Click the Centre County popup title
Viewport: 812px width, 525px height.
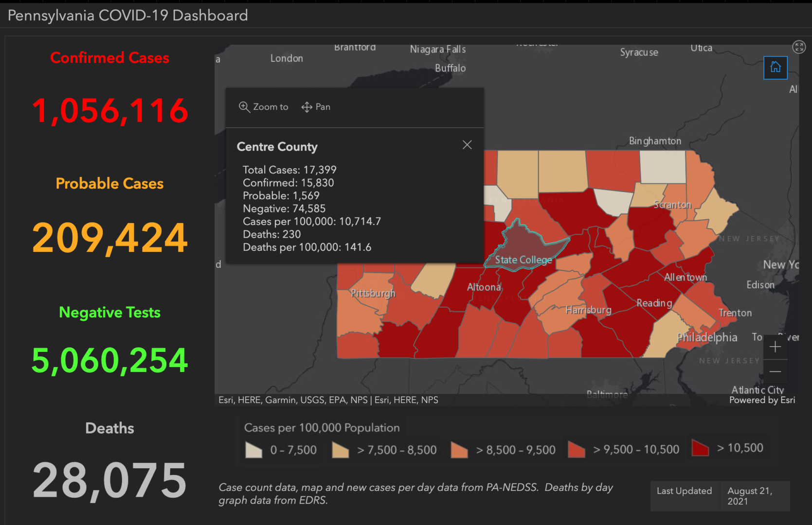click(x=277, y=147)
